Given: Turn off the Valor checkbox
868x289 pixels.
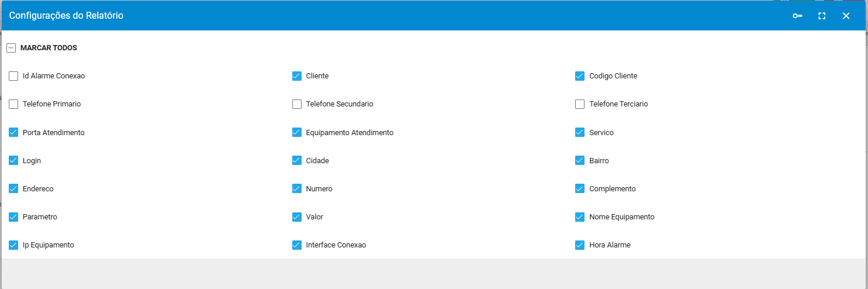Looking at the screenshot, I should click(x=297, y=217).
